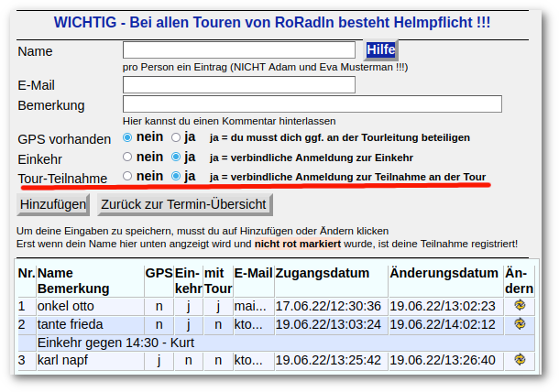The image size is (559, 392).
Task: Click Zugangsdatum '19.06.22/13:25:42'
Action: (328, 360)
